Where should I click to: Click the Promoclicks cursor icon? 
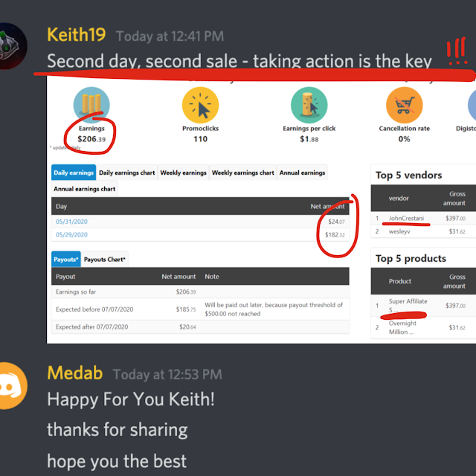(x=200, y=105)
